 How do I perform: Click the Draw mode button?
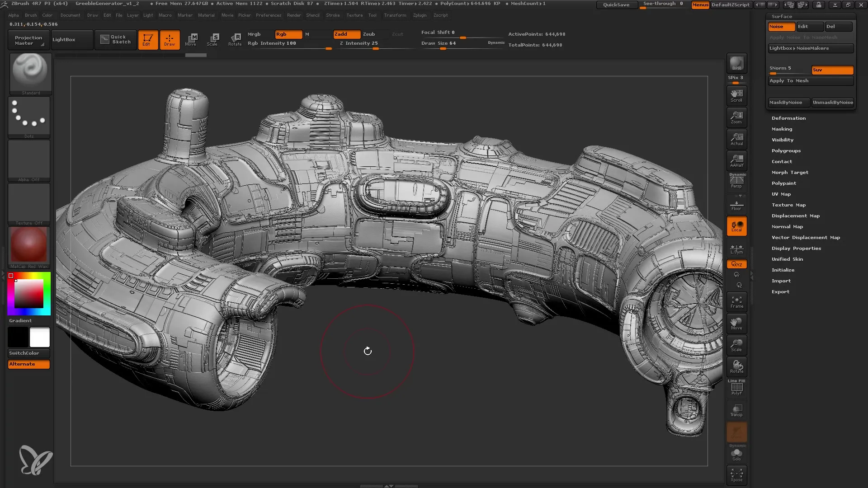tap(169, 39)
